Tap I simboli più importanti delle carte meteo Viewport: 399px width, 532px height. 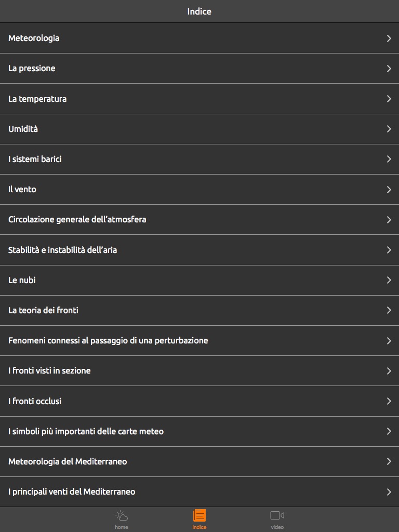pos(86,431)
